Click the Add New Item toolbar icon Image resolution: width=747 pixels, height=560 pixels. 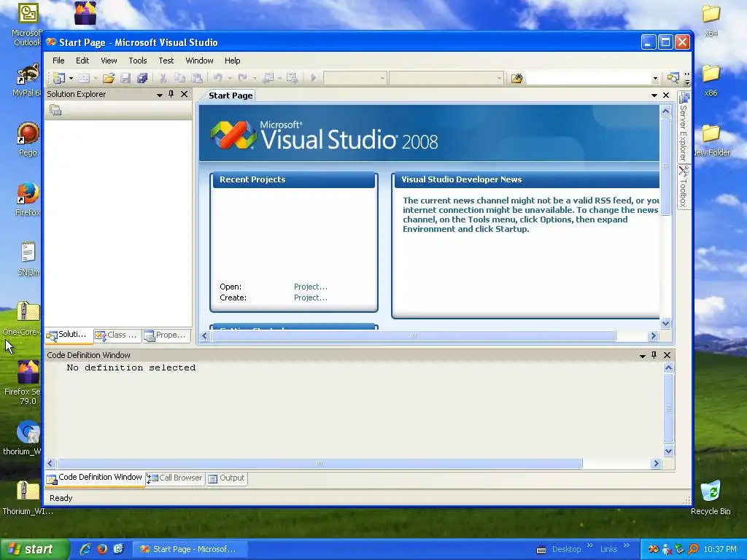click(x=84, y=78)
